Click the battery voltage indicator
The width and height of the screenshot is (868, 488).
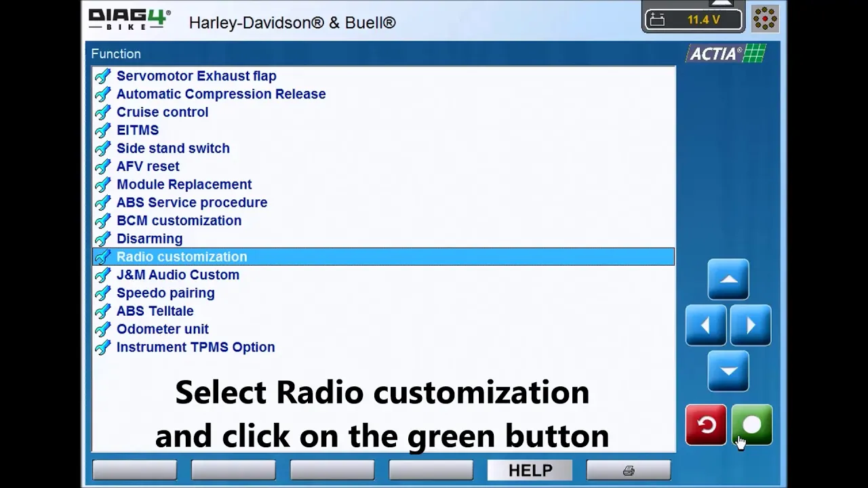[693, 20]
